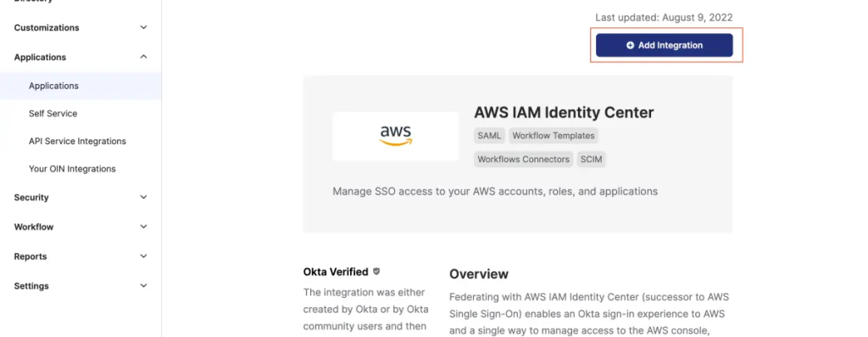This screenshot has height=337, width=868.
Task: Click the Last updated date text
Action: point(664,18)
